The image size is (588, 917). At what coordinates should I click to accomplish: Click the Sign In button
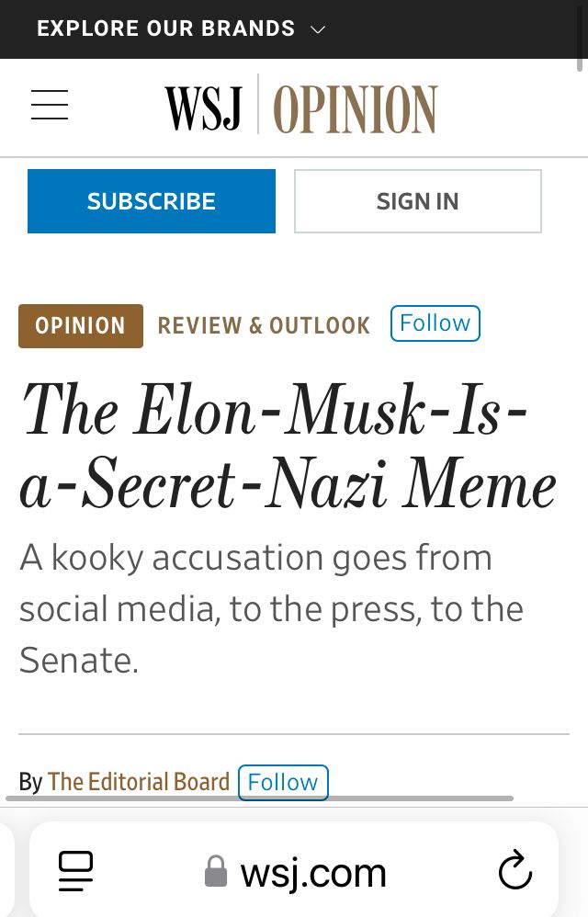click(x=417, y=201)
